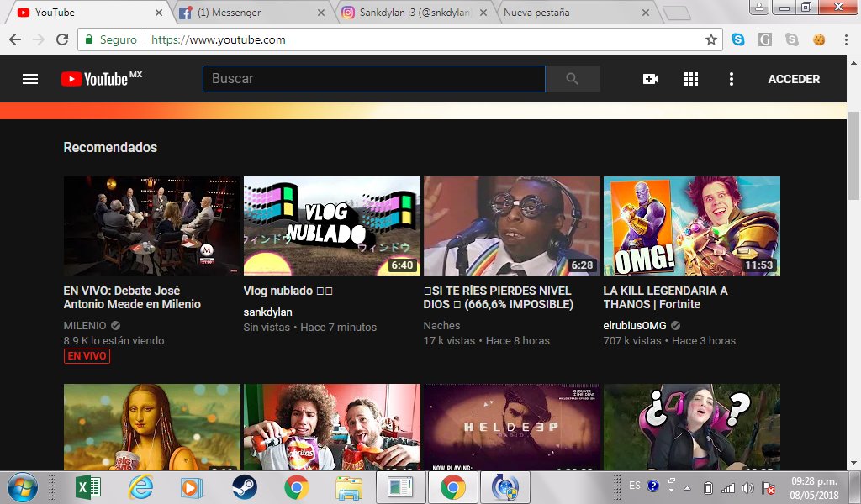Open the gamer girl question-mark thumbnail
Image resolution: width=861 pixels, height=504 pixels.
(692, 427)
